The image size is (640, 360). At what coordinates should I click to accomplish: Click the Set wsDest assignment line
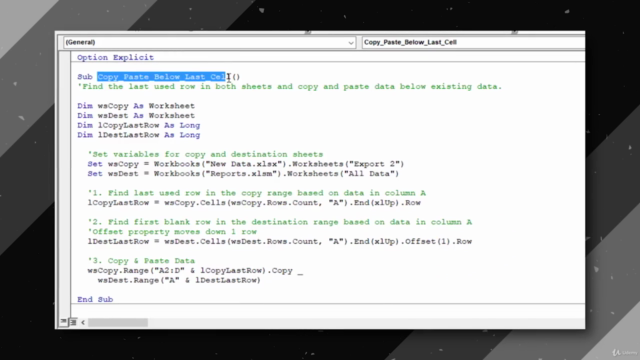(x=243, y=174)
